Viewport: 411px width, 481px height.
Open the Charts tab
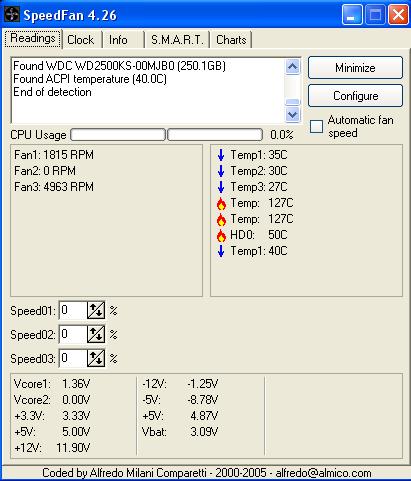pos(231,40)
